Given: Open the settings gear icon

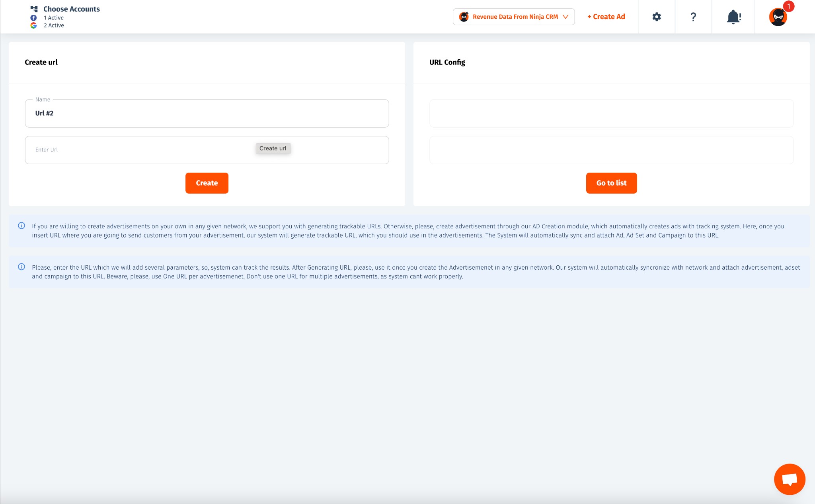Looking at the screenshot, I should coord(657,17).
